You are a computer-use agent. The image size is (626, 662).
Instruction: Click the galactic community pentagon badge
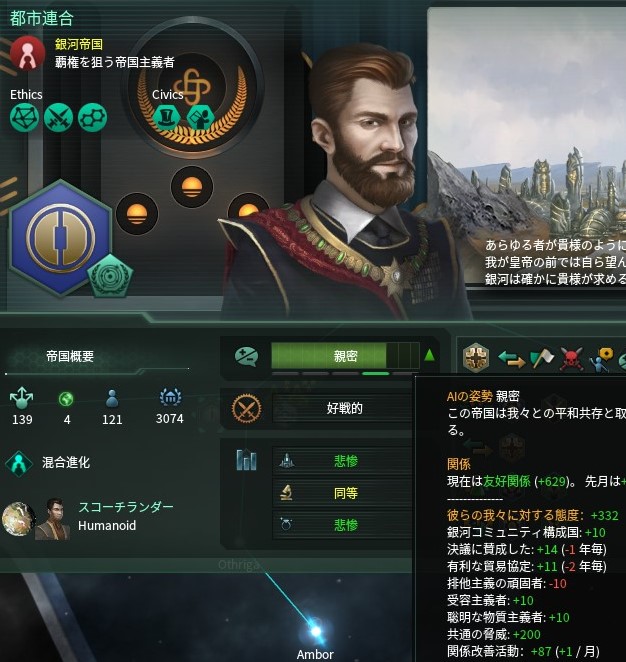[110, 277]
